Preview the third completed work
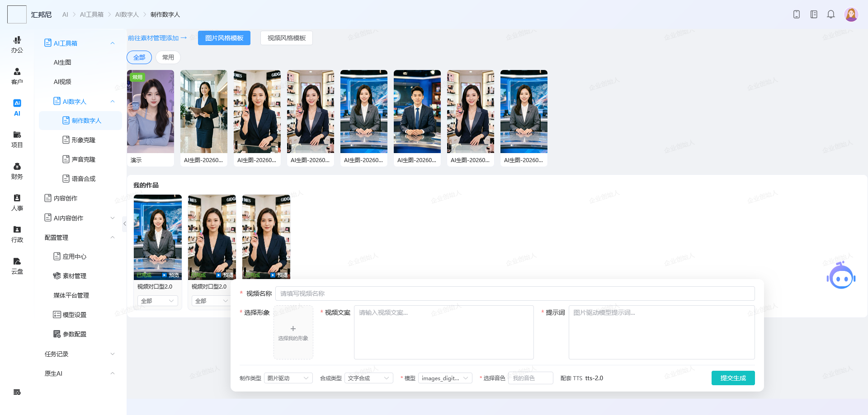The width and height of the screenshot is (868, 415). coord(279,275)
